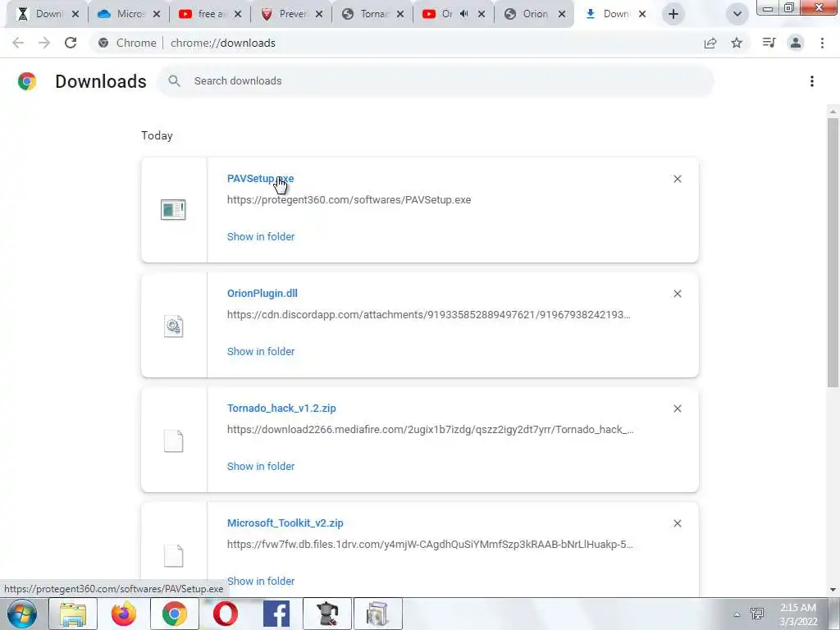Click the share page icon in address bar
The height and width of the screenshot is (630, 840).
(710, 43)
